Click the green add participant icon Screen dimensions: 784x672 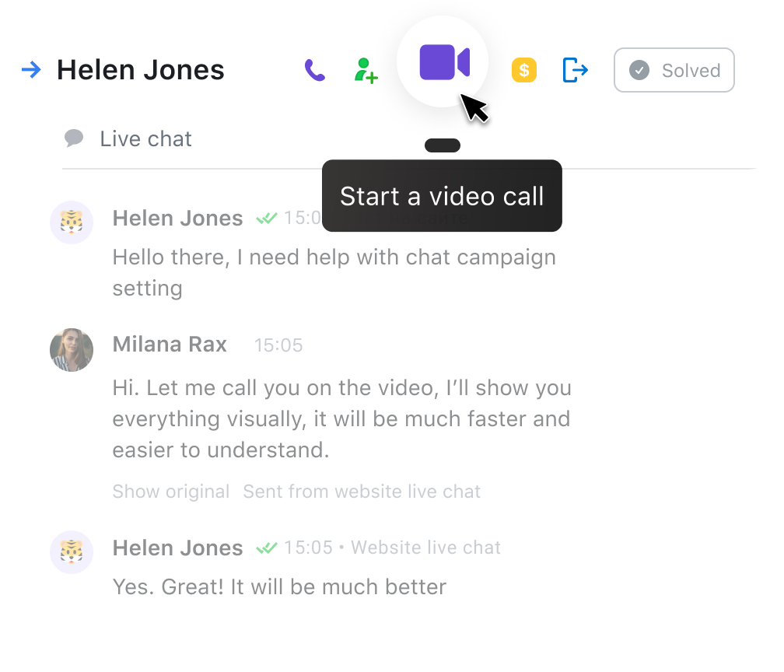pos(366,71)
